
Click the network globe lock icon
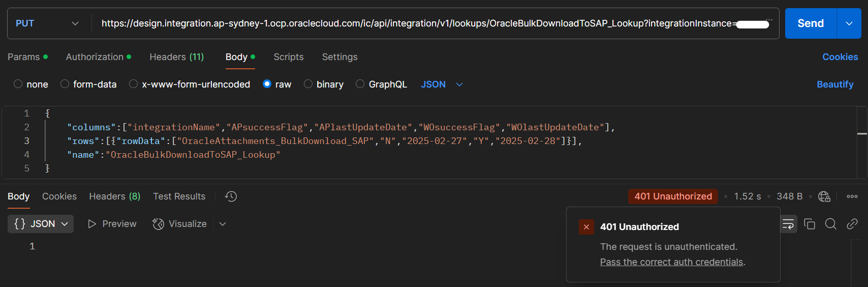click(824, 196)
